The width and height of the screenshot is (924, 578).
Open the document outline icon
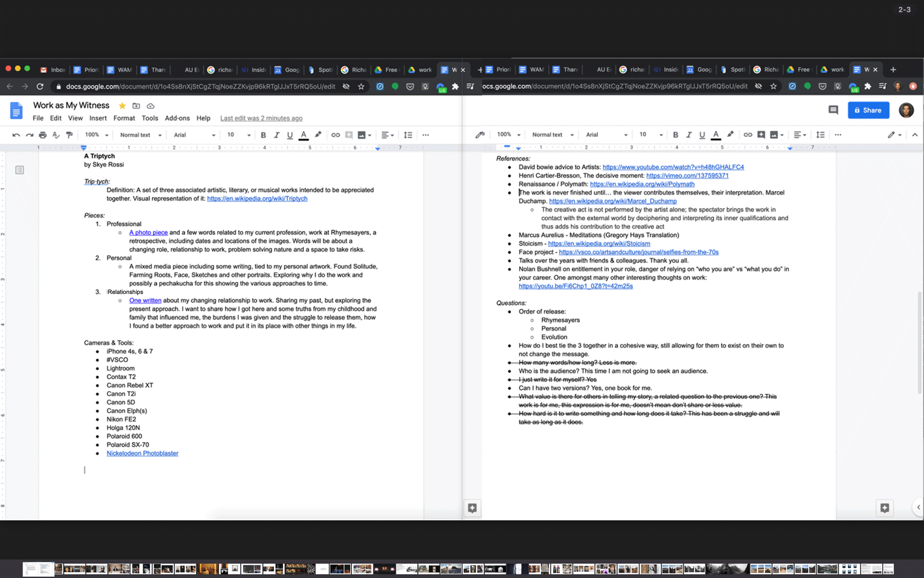(20, 170)
